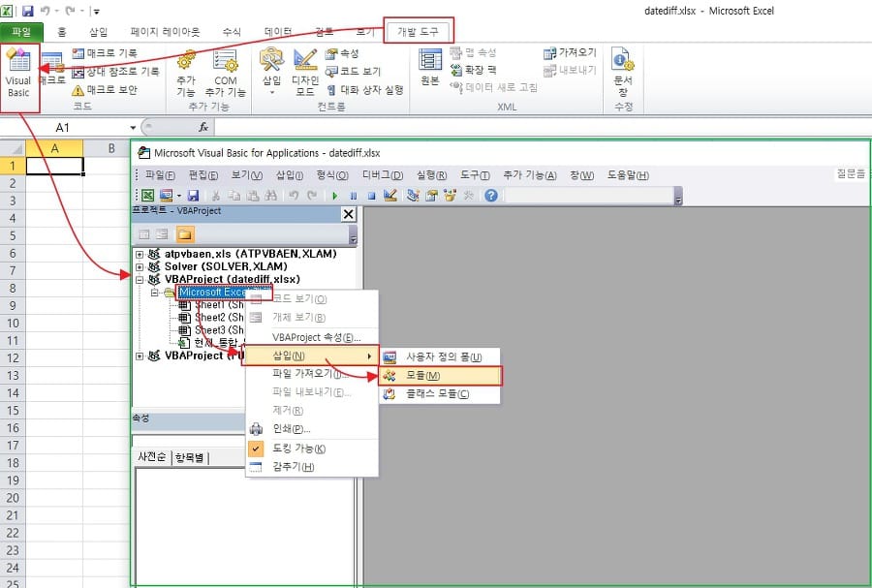Expand Solver (SOLVER.XLAM) project node
The image size is (872, 588).
click(140, 266)
